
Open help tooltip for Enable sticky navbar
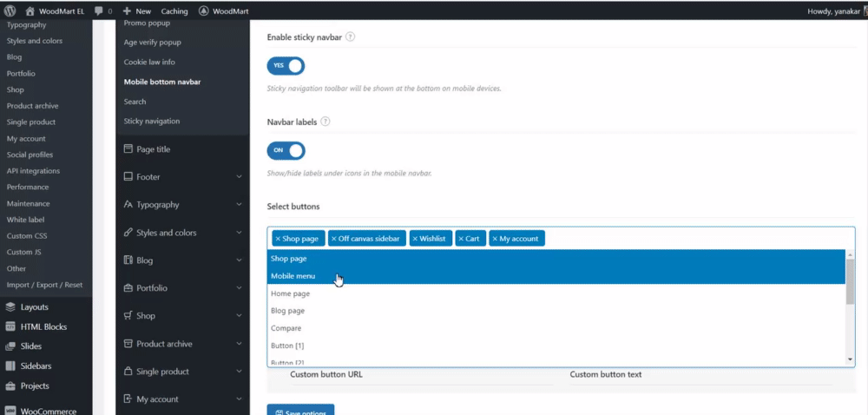pyautogui.click(x=351, y=37)
